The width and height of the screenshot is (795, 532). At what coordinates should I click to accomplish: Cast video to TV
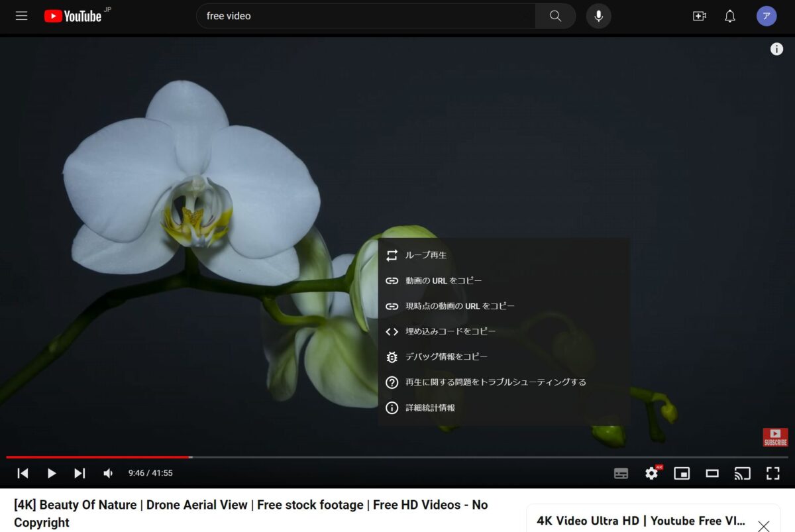pos(743,473)
